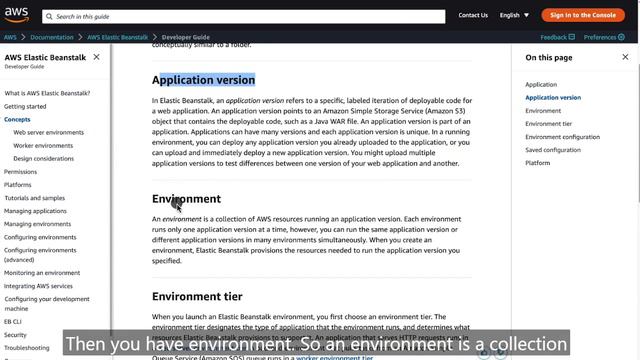Click Sign In to the Console button
Image resolution: width=640 pixels, height=360 pixels.
pyautogui.click(x=583, y=15)
